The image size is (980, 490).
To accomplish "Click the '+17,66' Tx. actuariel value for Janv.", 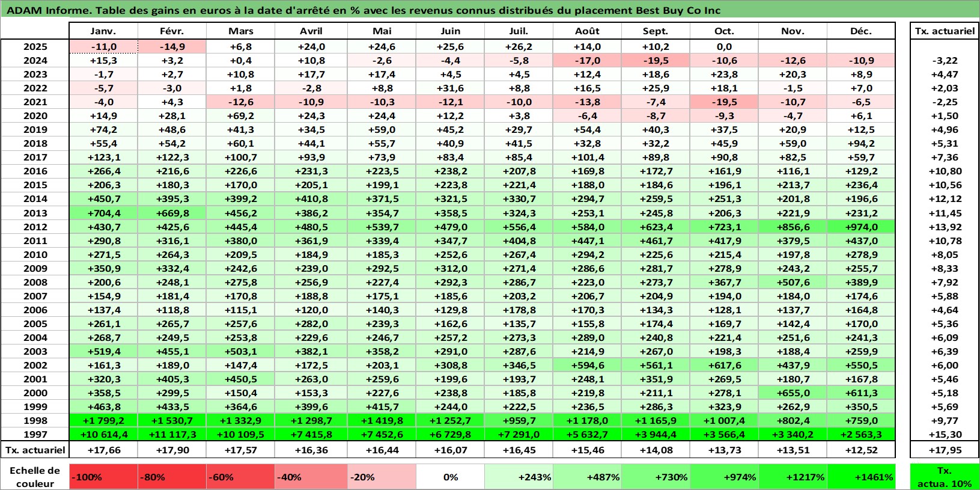I will (103, 450).
